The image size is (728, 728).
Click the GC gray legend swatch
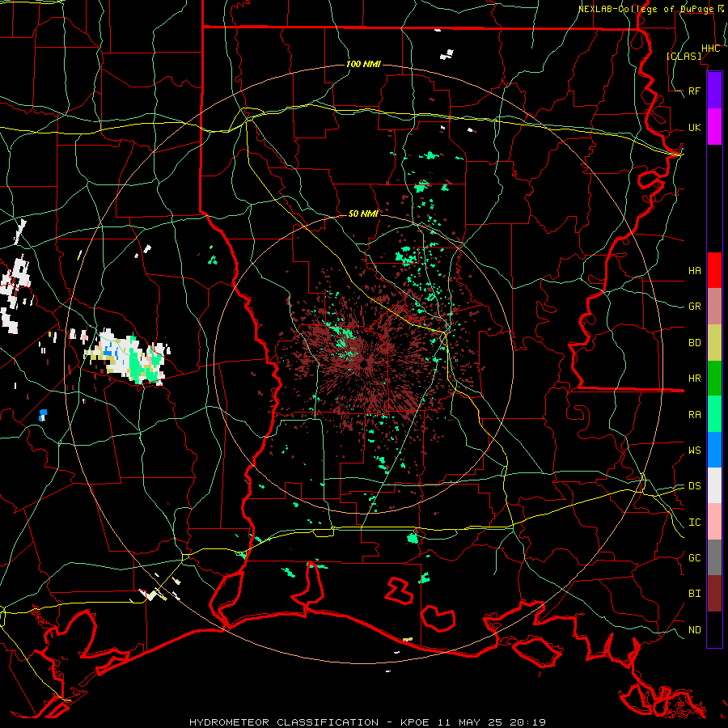pos(714,557)
